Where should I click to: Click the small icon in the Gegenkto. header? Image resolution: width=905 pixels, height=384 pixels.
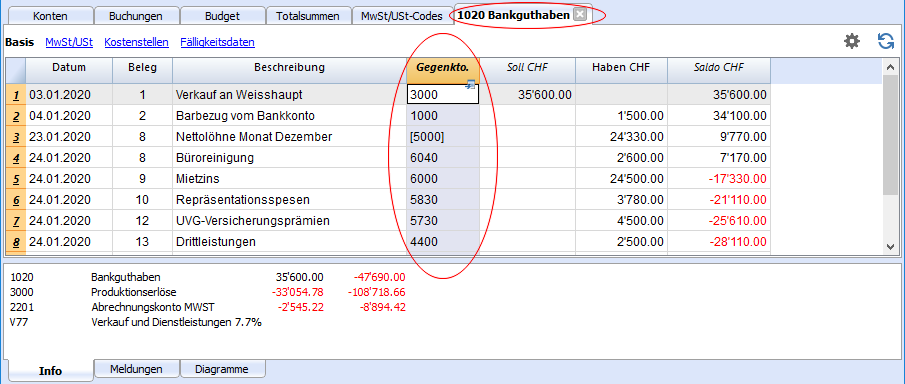[470, 84]
